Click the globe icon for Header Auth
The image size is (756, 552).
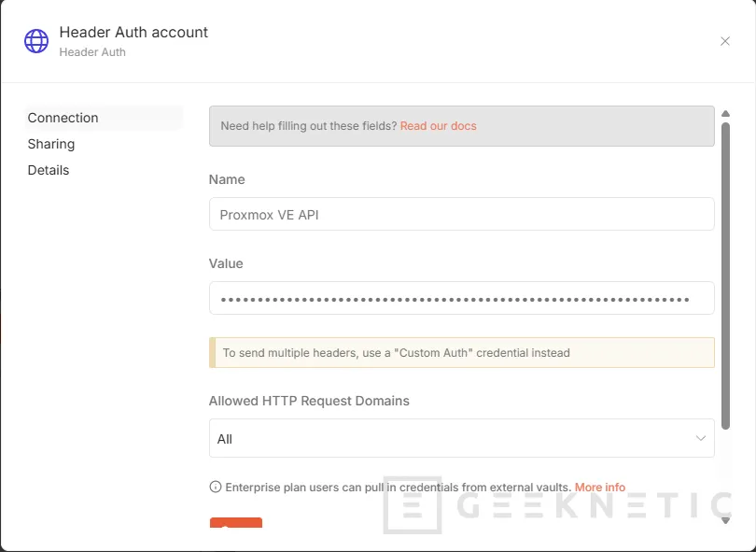[x=36, y=41]
